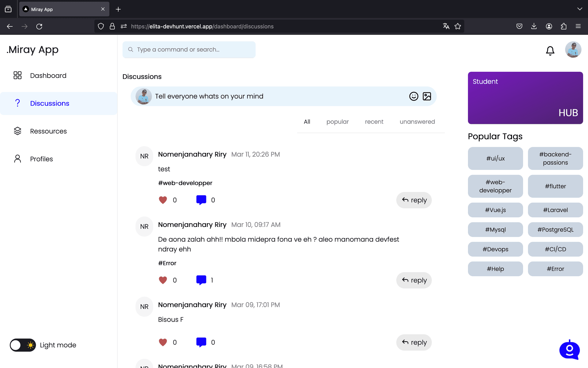Open comments on the 'test' post
Image resolution: width=588 pixels, height=368 pixels.
pyautogui.click(x=201, y=200)
